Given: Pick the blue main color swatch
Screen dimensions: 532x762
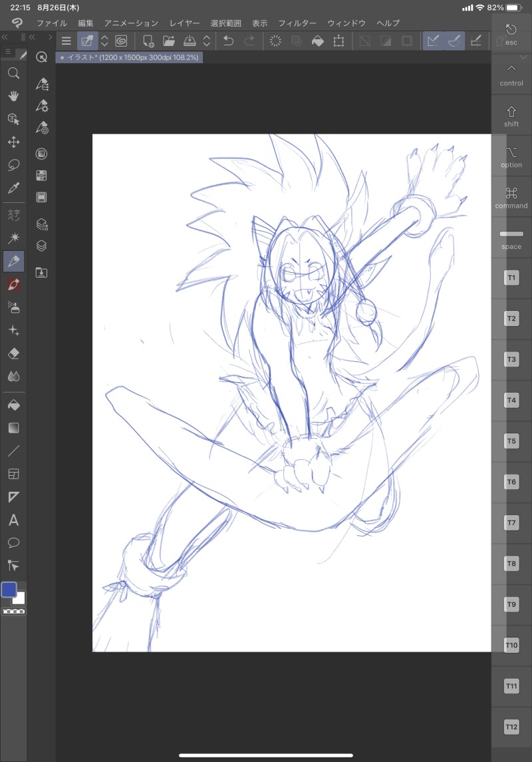Looking at the screenshot, I should (9, 590).
